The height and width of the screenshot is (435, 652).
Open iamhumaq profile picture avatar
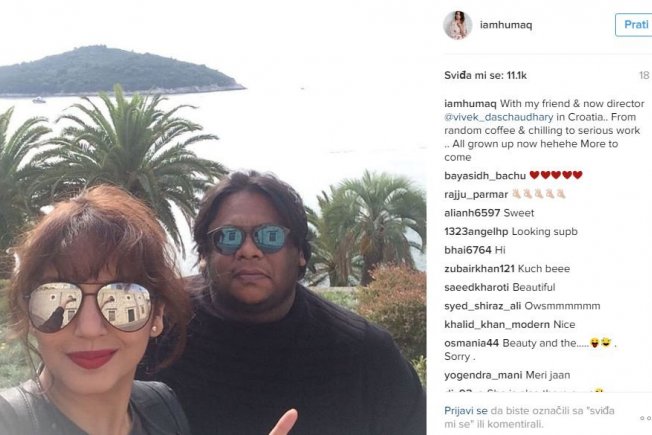[x=457, y=25]
